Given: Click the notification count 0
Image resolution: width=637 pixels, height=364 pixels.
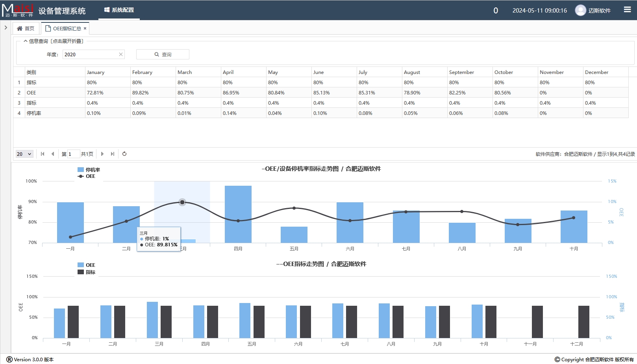Looking at the screenshot, I should (496, 11).
